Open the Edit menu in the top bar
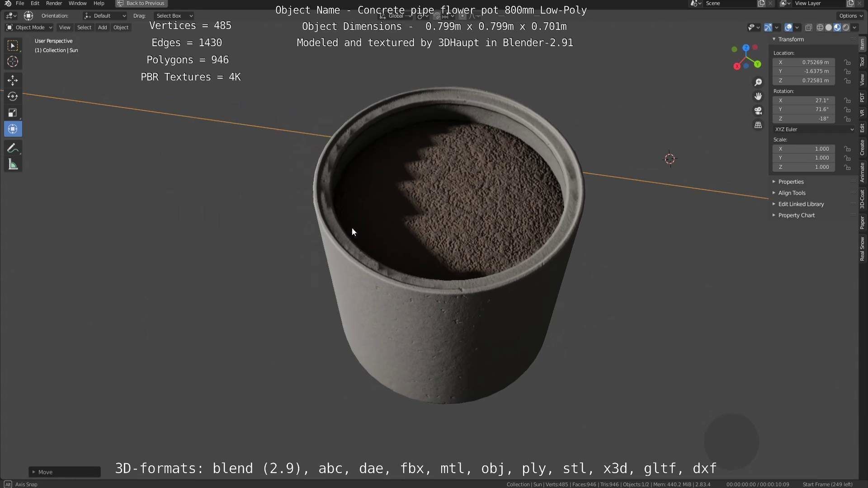This screenshot has height=488, width=868. coord(35,3)
